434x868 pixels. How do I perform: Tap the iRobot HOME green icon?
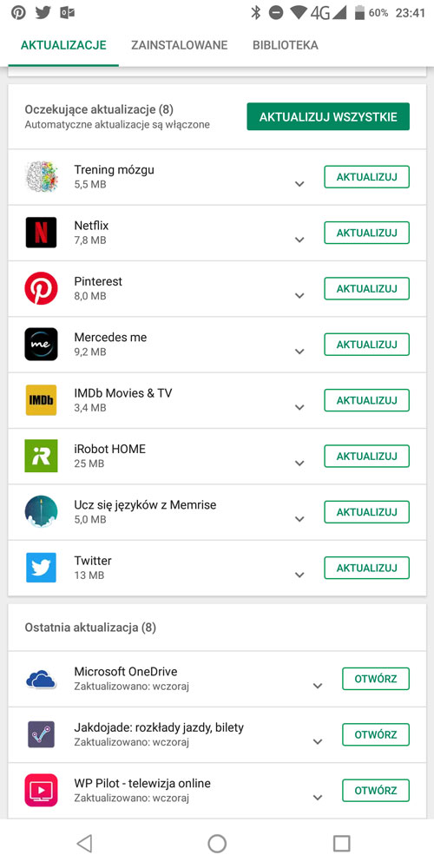point(41,457)
